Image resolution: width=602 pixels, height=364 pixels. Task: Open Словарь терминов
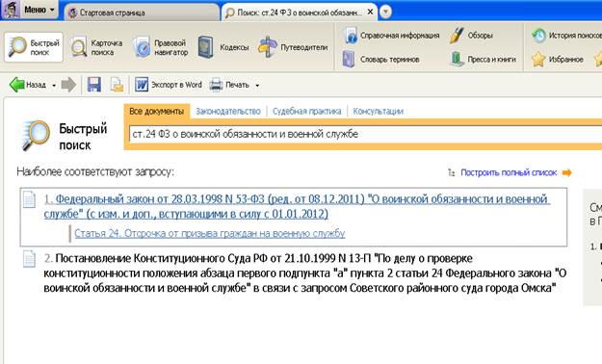click(380, 59)
